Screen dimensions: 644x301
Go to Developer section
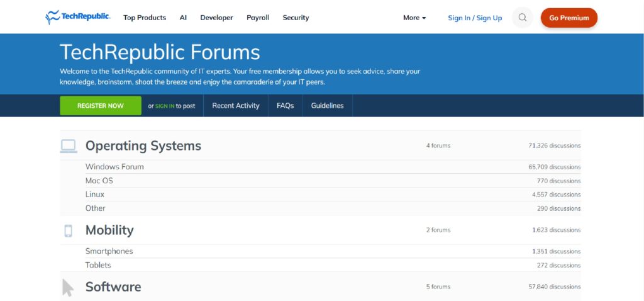(216, 18)
